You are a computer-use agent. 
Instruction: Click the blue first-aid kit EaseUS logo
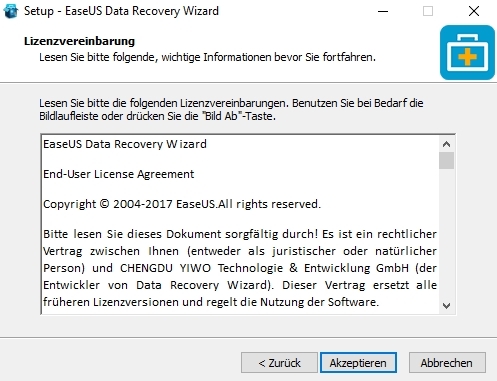point(467,52)
